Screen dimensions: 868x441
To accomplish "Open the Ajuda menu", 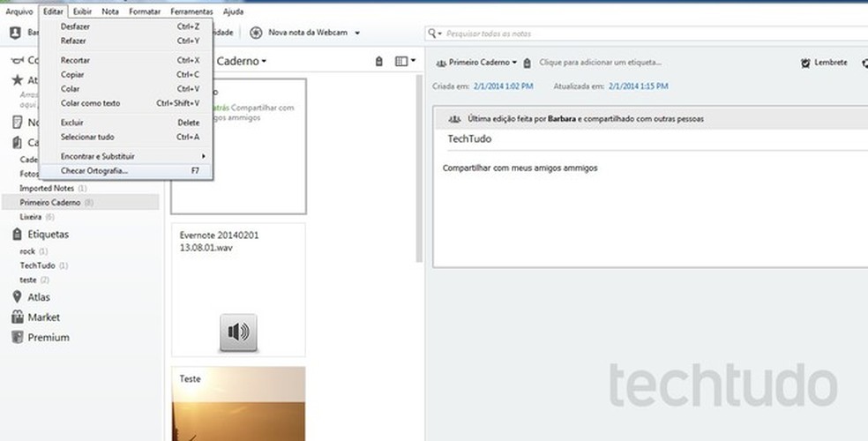I will click(233, 11).
